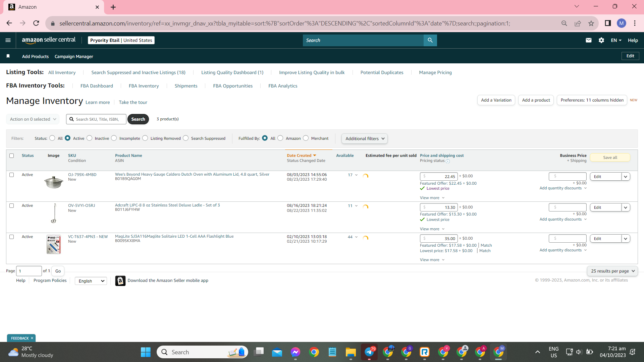Click the weather widget in taskbar
The width and height of the screenshot is (644, 362).
coord(31,352)
